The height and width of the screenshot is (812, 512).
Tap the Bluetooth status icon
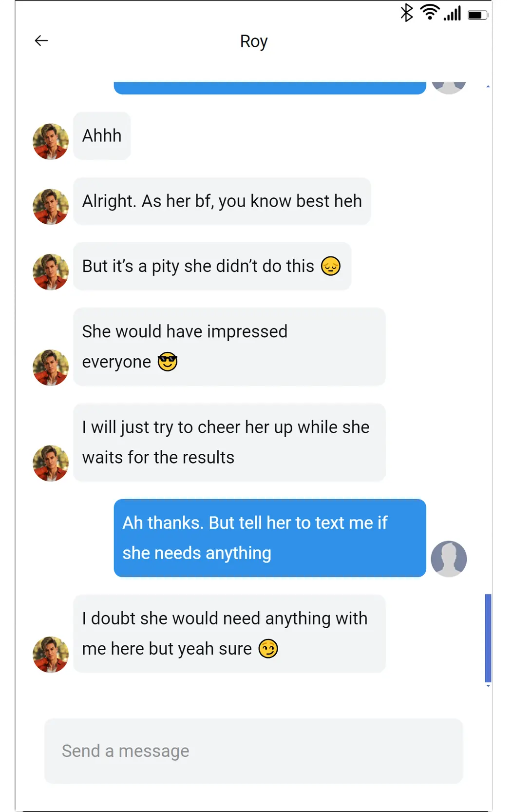pos(407,13)
